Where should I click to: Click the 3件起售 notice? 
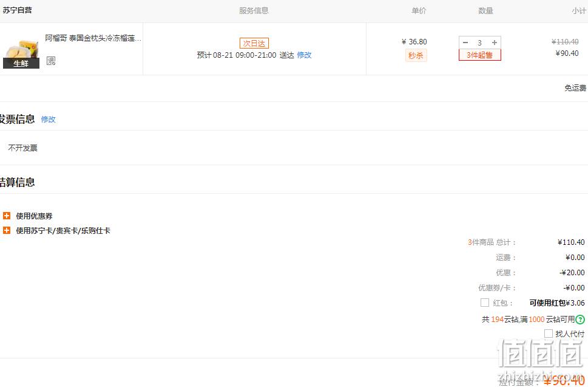(479, 55)
